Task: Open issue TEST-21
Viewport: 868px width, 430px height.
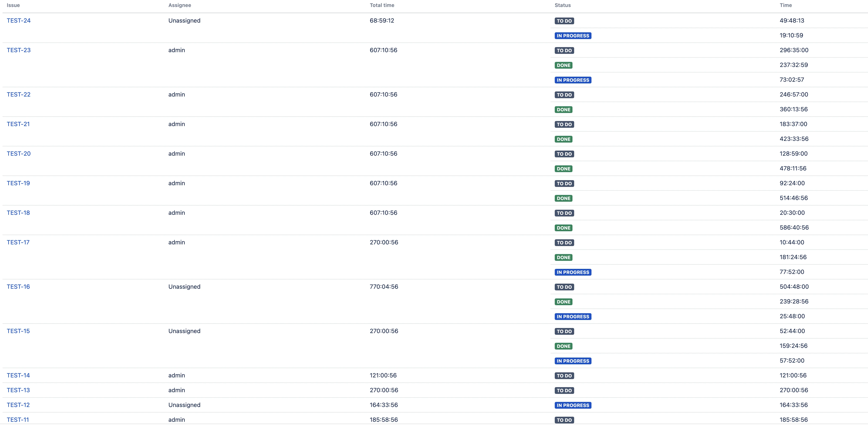Action: (18, 124)
